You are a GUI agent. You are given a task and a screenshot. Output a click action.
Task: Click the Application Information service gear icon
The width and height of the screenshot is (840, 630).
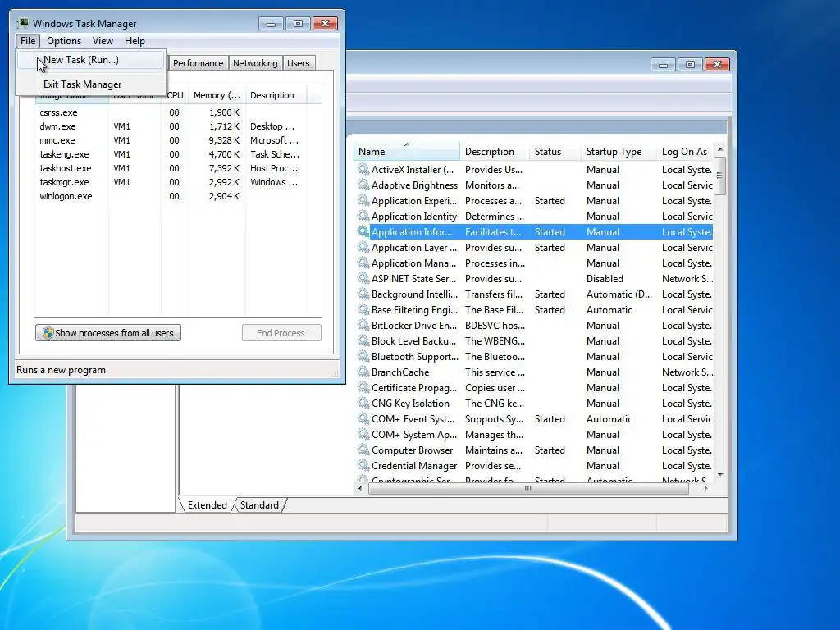tap(363, 231)
